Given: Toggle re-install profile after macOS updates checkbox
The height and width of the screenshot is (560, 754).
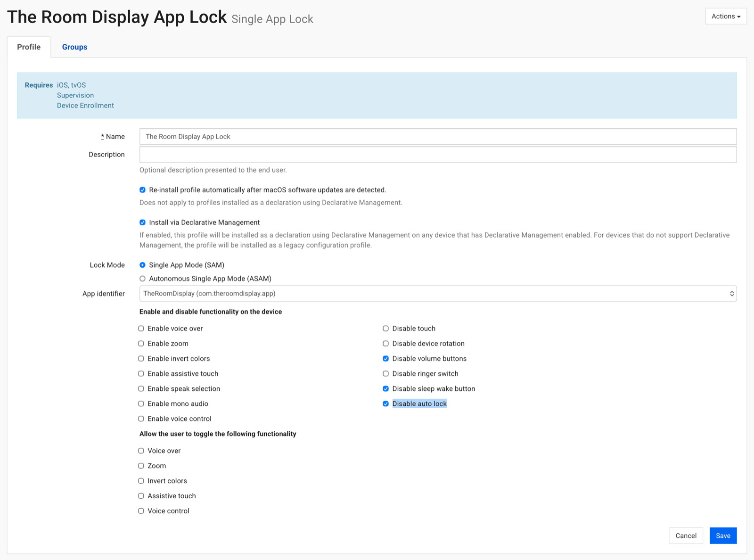Looking at the screenshot, I should [x=142, y=190].
